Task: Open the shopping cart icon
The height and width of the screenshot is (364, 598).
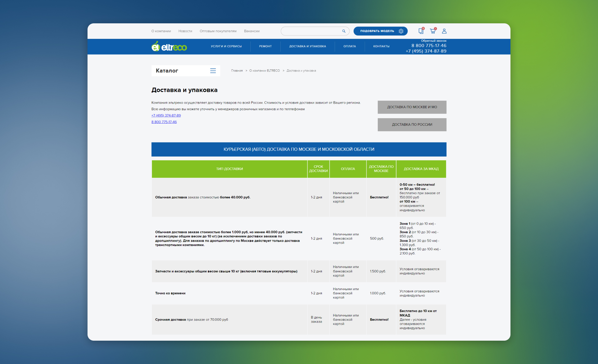Action: pyautogui.click(x=433, y=31)
